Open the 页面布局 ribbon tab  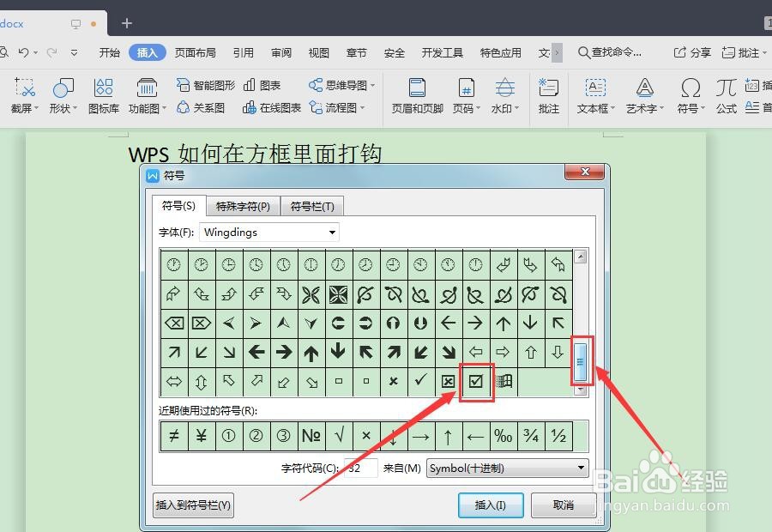tap(195, 52)
